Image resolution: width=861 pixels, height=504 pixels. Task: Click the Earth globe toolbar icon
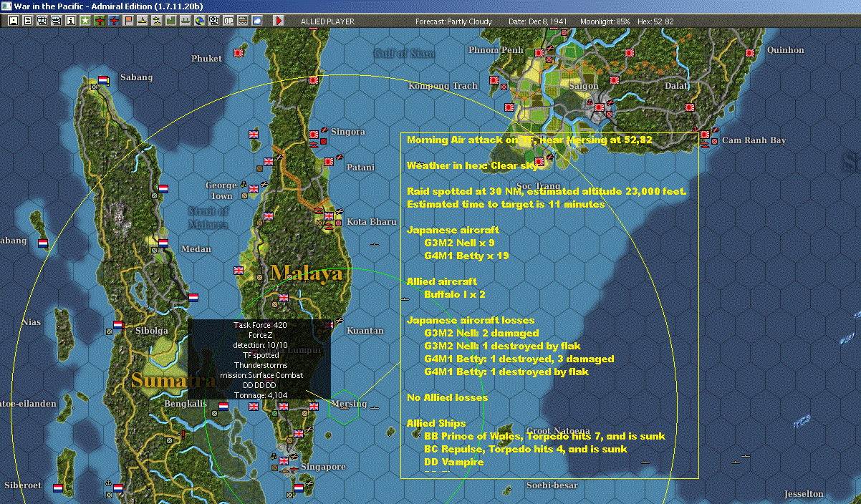pos(199,21)
